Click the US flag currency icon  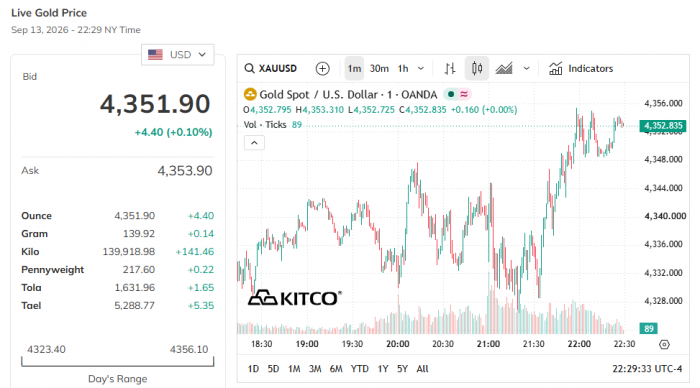pyautogui.click(x=155, y=54)
